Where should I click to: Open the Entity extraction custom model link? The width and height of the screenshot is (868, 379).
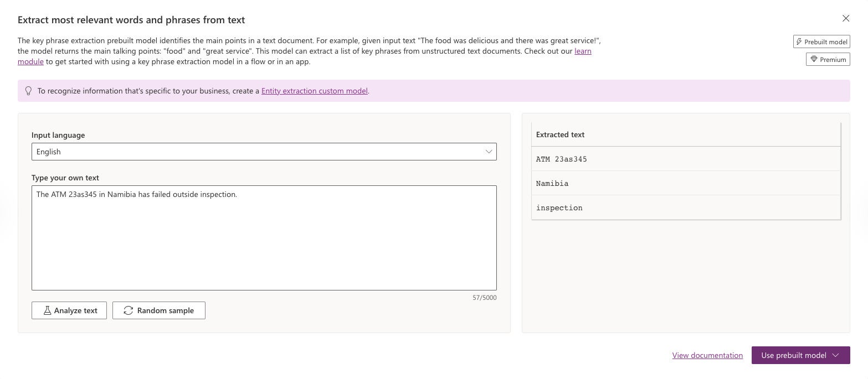click(315, 91)
